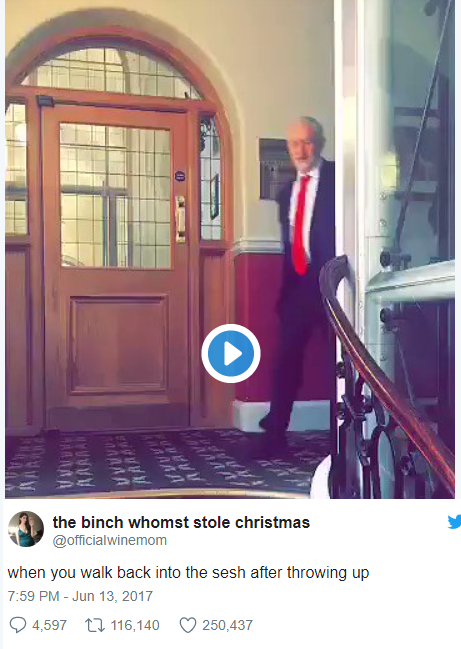Image resolution: width=461 pixels, height=649 pixels.
Task: Like the tweet with heart icon
Action: [x=188, y=625]
